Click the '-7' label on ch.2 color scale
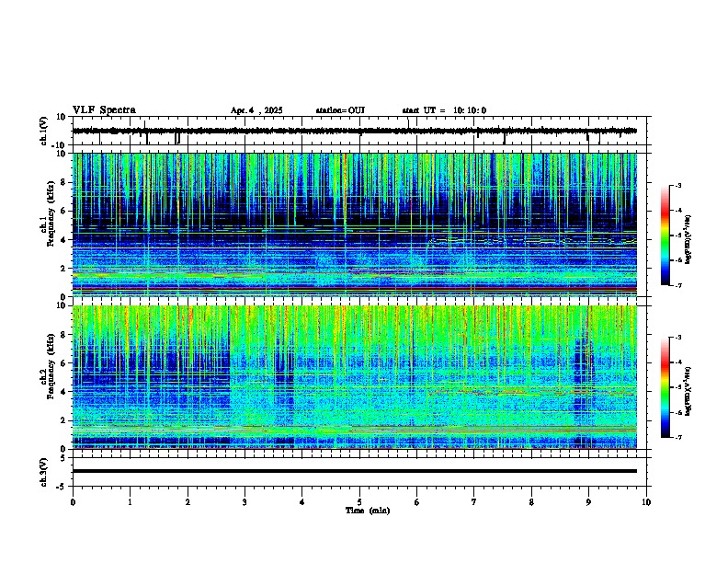Image resolution: width=728 pixels, height=563 pixels. tap(677, 437)
